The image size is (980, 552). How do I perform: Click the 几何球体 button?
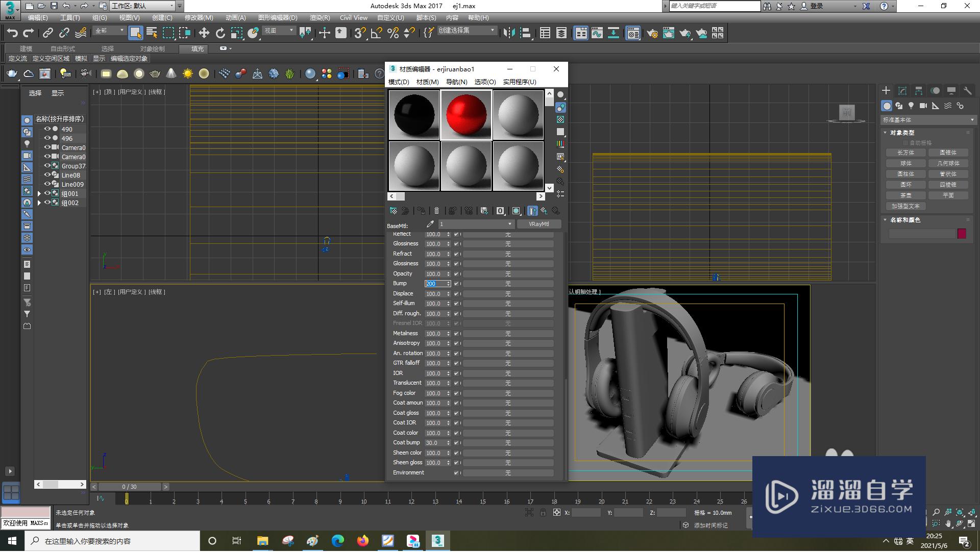click(948, 164)
